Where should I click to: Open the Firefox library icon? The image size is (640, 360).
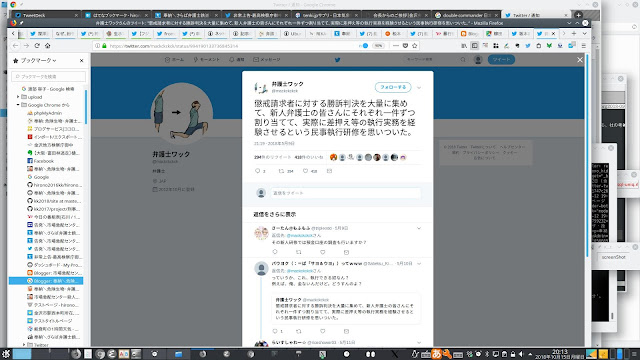464,46
